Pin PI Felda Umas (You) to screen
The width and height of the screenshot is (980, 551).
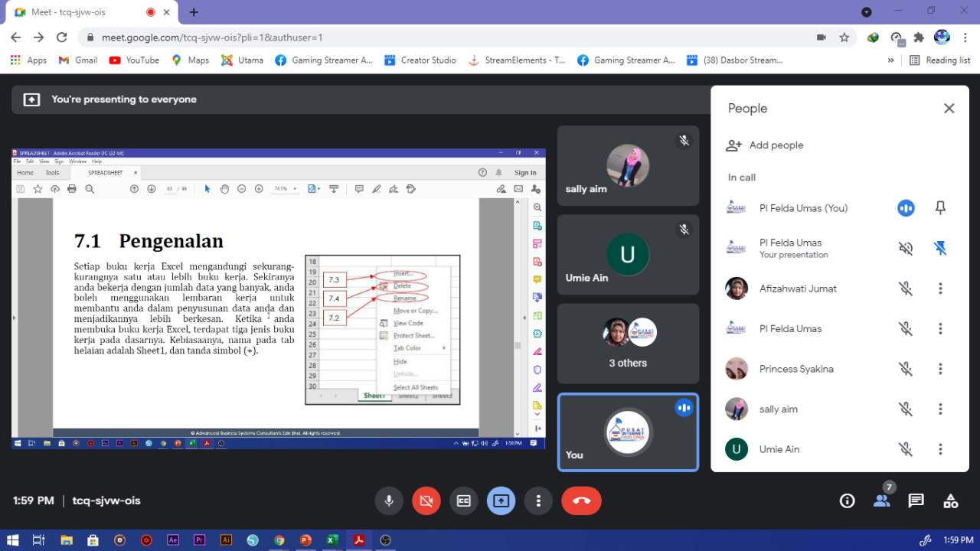point(940,208)
